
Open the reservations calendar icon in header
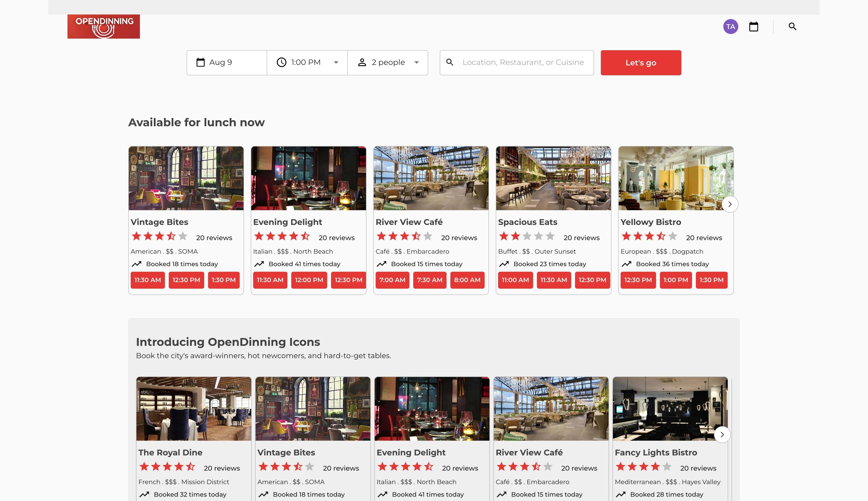click(x=753, y=27)
